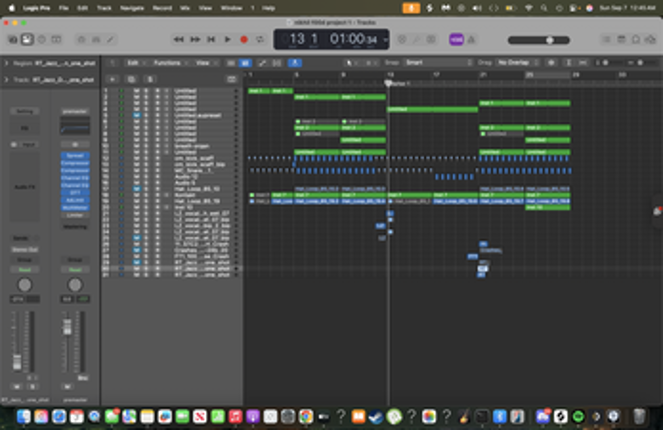This screenshot has height=430, width=663.
Task: Click the Rewind transport button
Action: 179,39
